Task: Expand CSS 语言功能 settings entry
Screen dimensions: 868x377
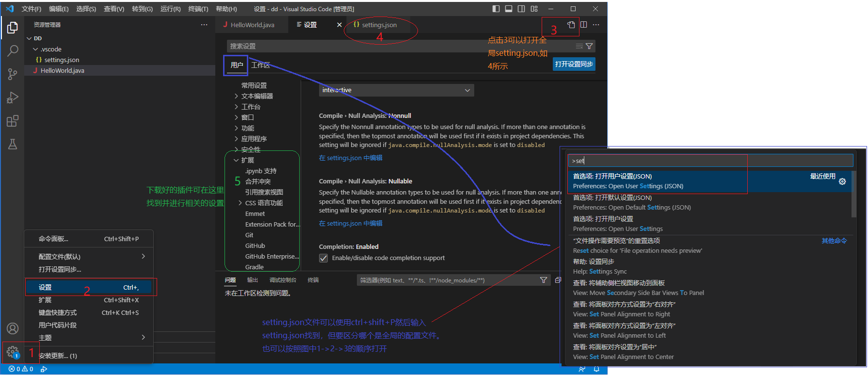Action: coord(240,203)
